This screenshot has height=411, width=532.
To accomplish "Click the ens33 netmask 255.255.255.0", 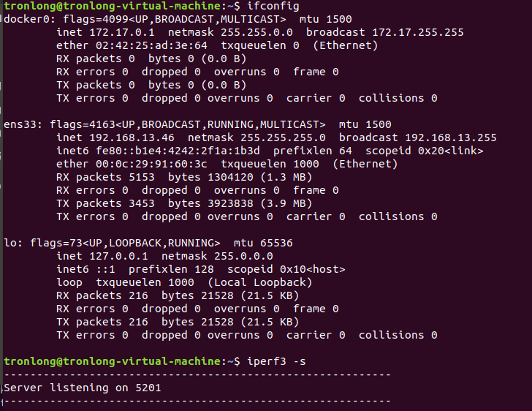I will tap(283, 137).
